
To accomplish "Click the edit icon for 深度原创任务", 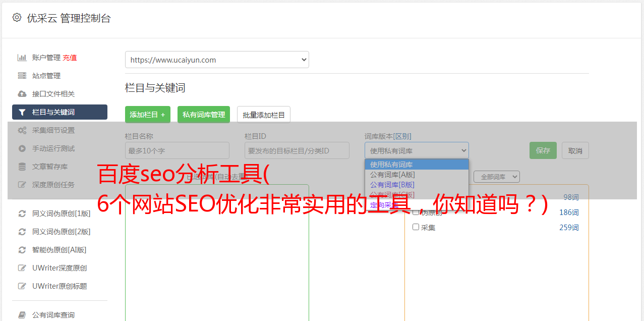I will point(22,185).
